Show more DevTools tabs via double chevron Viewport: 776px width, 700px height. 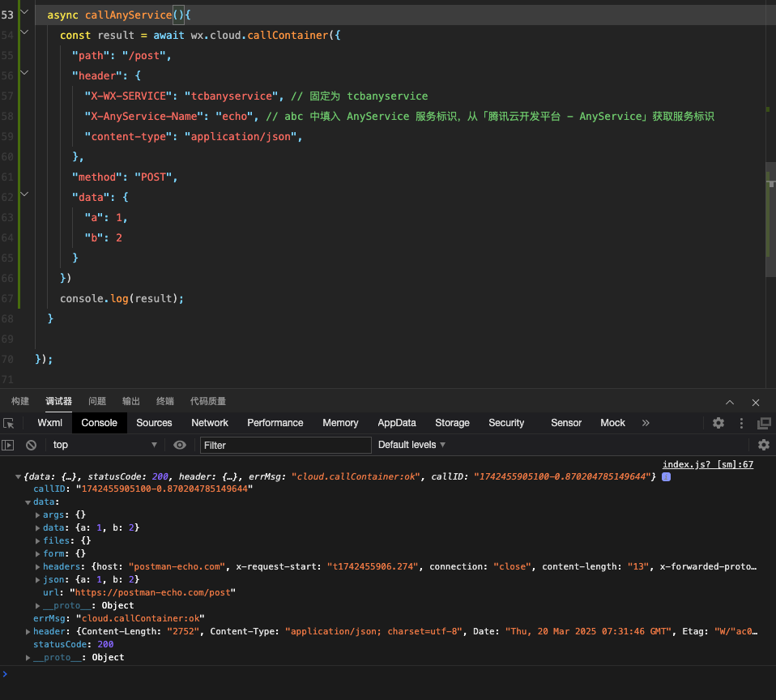coord(646,423)
